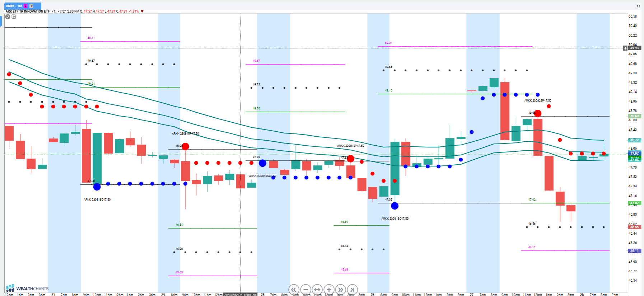Zoom out chart with minus button

[x=305, y=290]
